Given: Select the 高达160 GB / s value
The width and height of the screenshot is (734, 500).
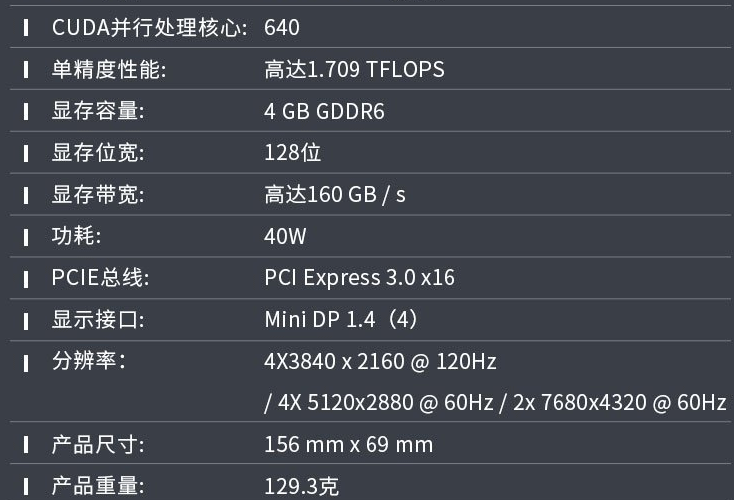Looking at the screenshot, I should pyautogui.click(x=335, y=194).
